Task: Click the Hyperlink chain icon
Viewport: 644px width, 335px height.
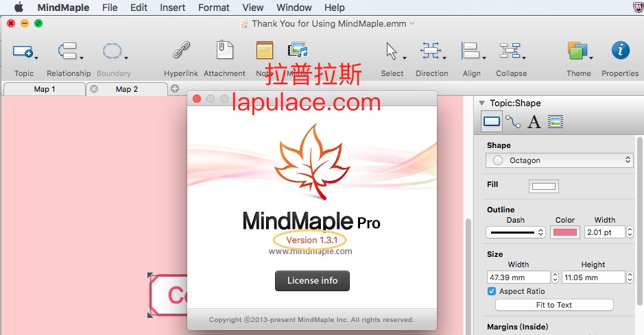Action: coord(181,51)
